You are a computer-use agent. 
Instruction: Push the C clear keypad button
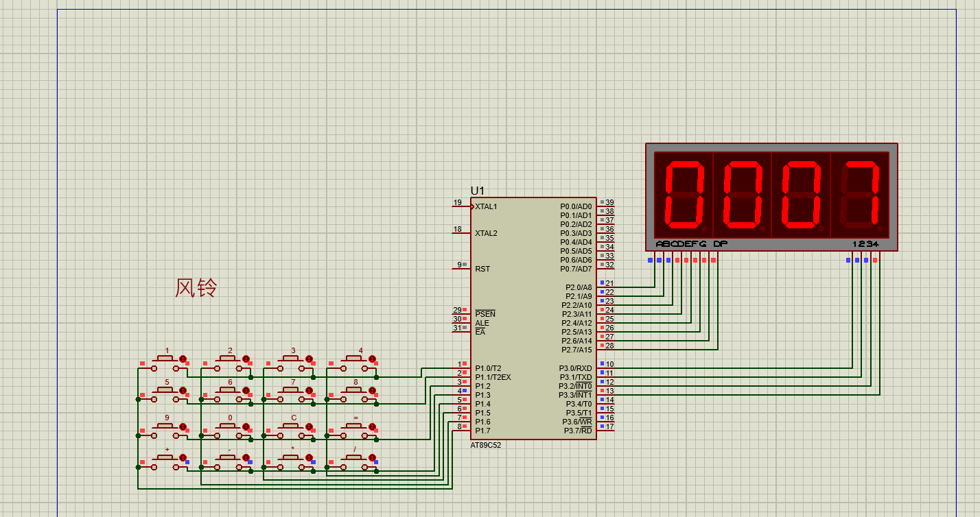pos(291,426)
